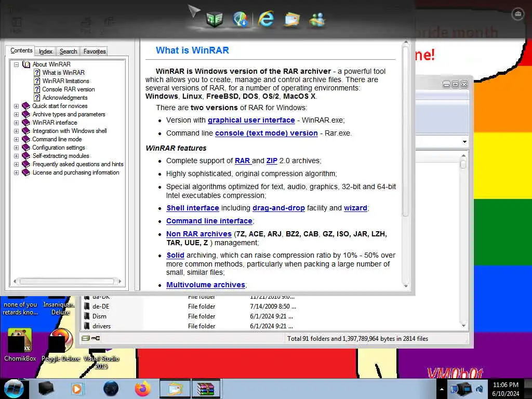The image size is (532, 399).
Task: Follow the Shell interface link
Action: [193, 208]
